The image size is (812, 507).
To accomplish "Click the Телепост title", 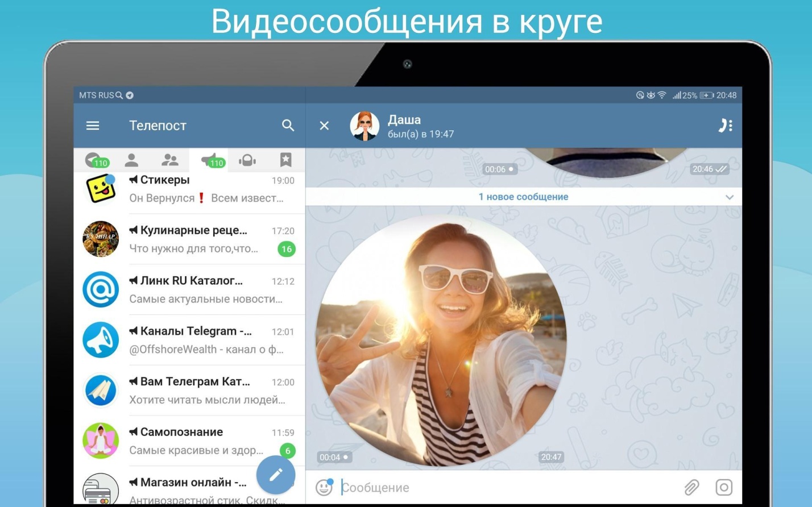I will [x=158, y=126].
